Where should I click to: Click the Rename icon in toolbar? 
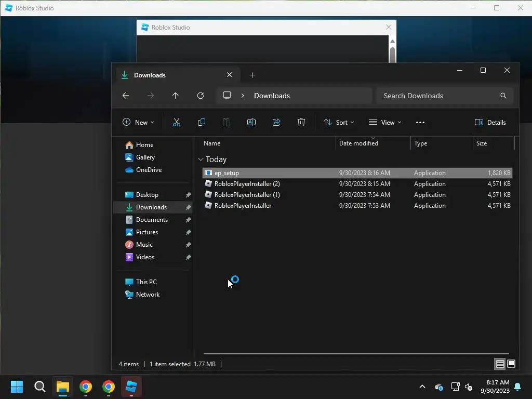pyautogui.click(x=251, y=122)
